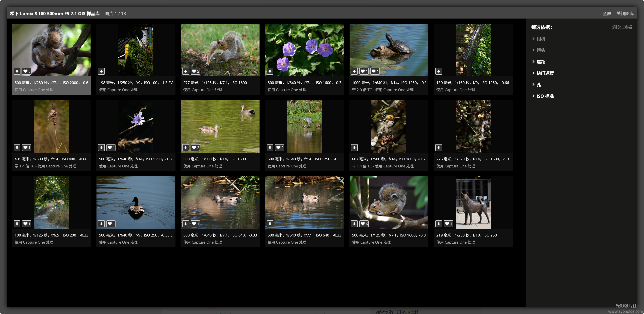Viewport: 644px width, 314px height.
Task: Like the 277 毫米 squirrel on grass photo
Action: pyautogui.click(x=195, y=71)
